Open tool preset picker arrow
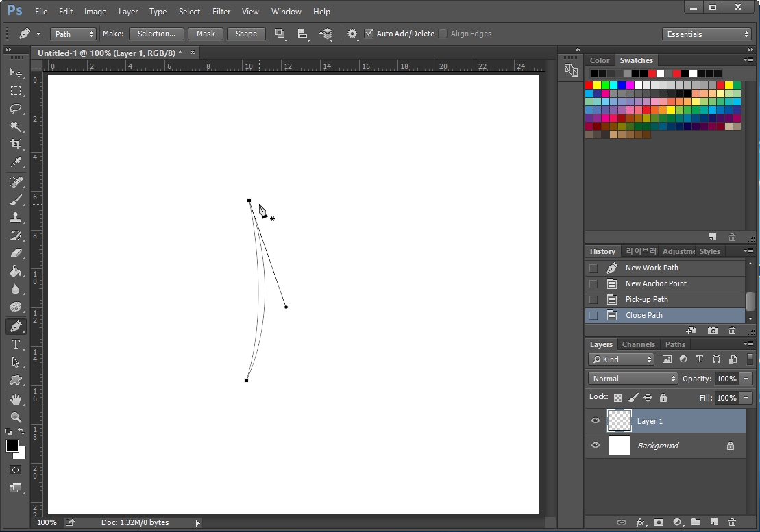The height and width of the screenshot is (532, 760). [39, 34]
